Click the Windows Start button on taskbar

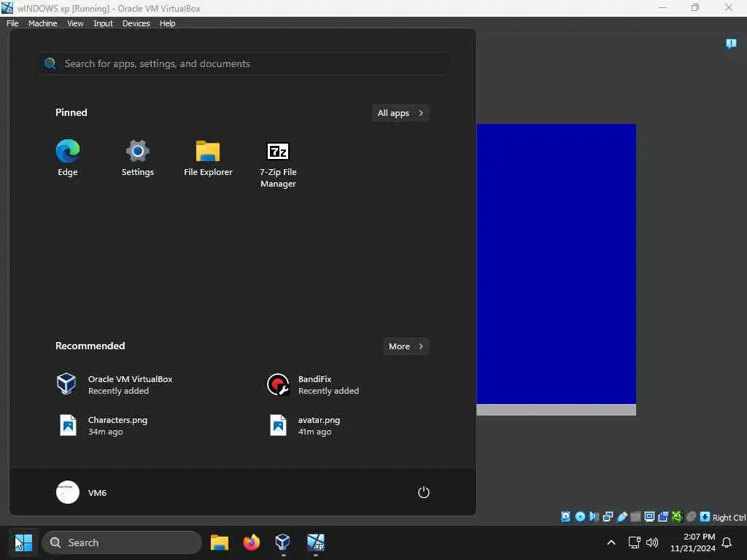tap(23, 542)
